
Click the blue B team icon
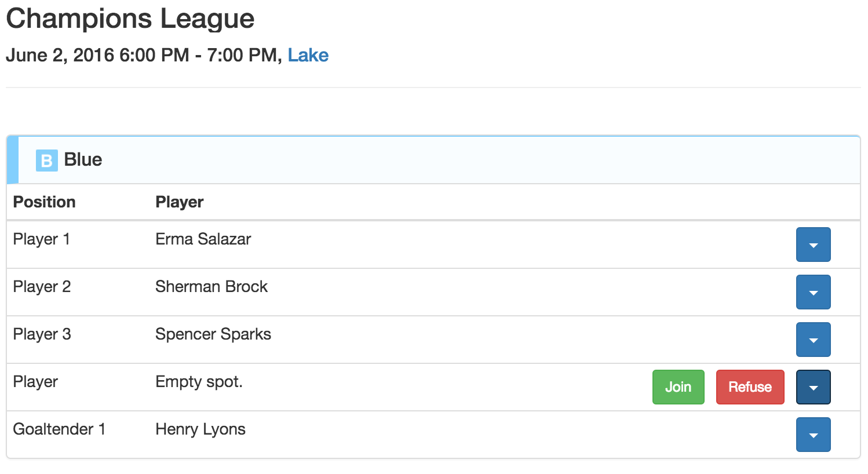[x=47, y=161]
